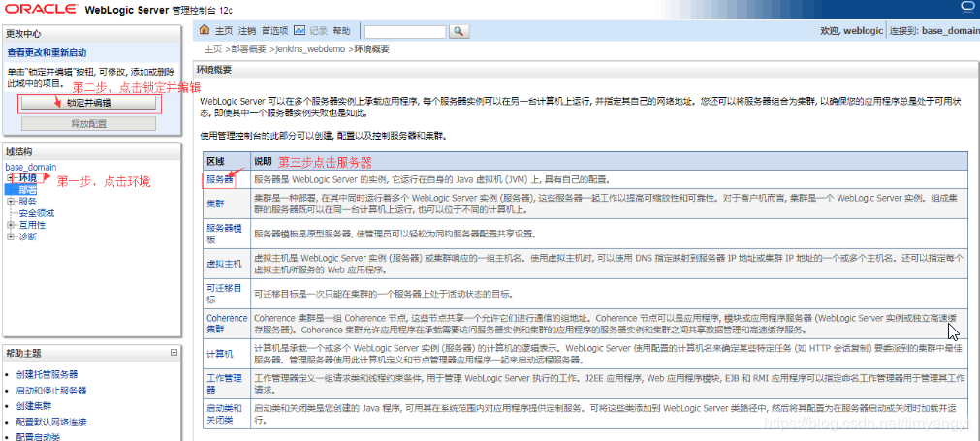The height and width of the screenshot is (441, 980).
Task: Click the search input field in the toolbar
Action: pyautogui.click(x=405, y=31)
